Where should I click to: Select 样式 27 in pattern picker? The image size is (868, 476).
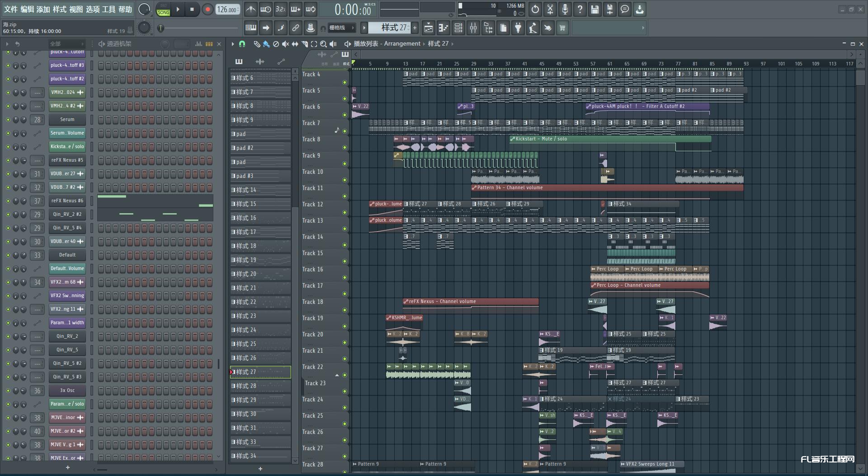pyautogui.click(x=260, y=372)
